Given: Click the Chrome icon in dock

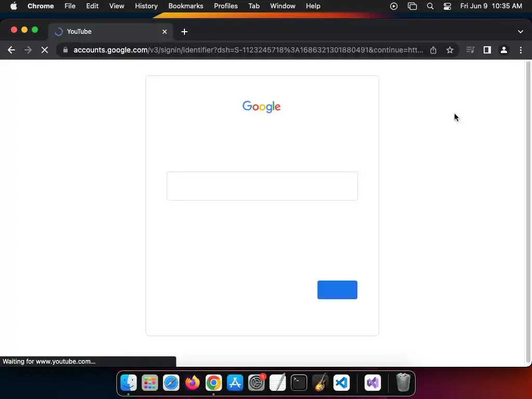Looking at the screenshot, I should pyautogui.click(x=214, y=383).
